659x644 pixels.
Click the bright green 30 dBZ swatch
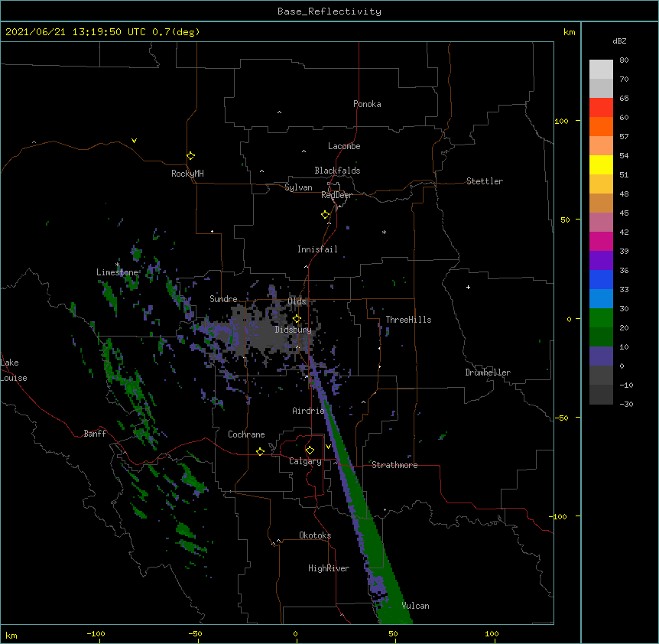pos(601,318)
